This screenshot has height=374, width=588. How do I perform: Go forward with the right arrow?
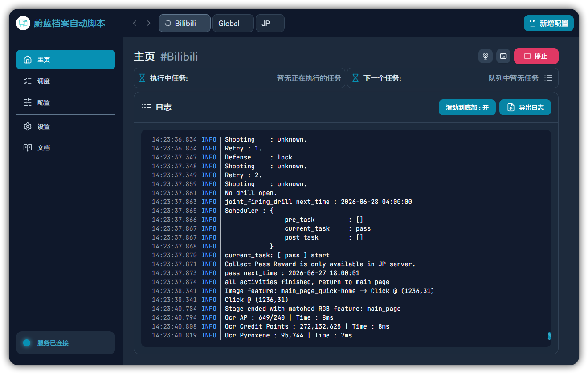click(x=149, y=23)
